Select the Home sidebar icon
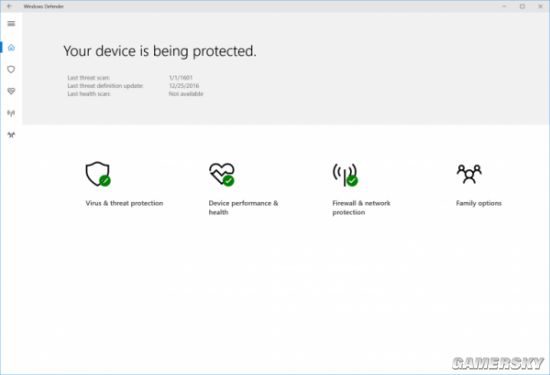 pos(11,47)
